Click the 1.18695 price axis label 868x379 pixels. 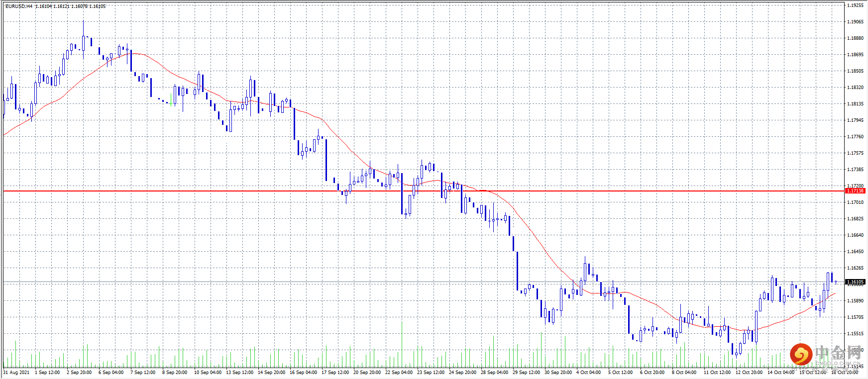pyautogui.click(x=856, y=55)
